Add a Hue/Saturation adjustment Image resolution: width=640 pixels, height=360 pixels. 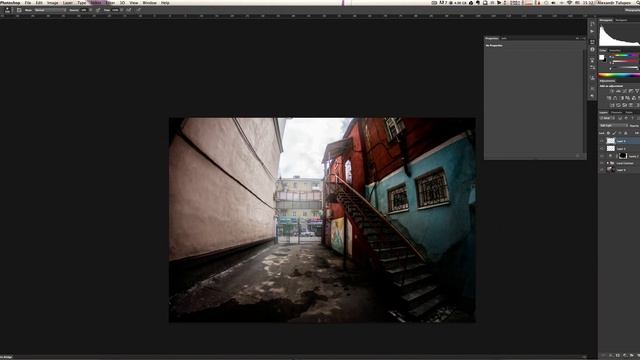tap(609, 98)
